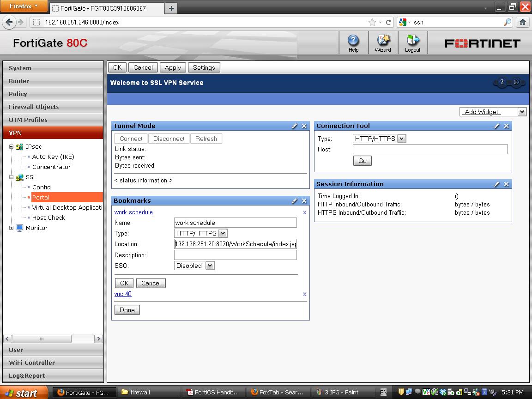Confirm bookmark edit with OK button
This screenshot has height=399, width=532.
124,283
